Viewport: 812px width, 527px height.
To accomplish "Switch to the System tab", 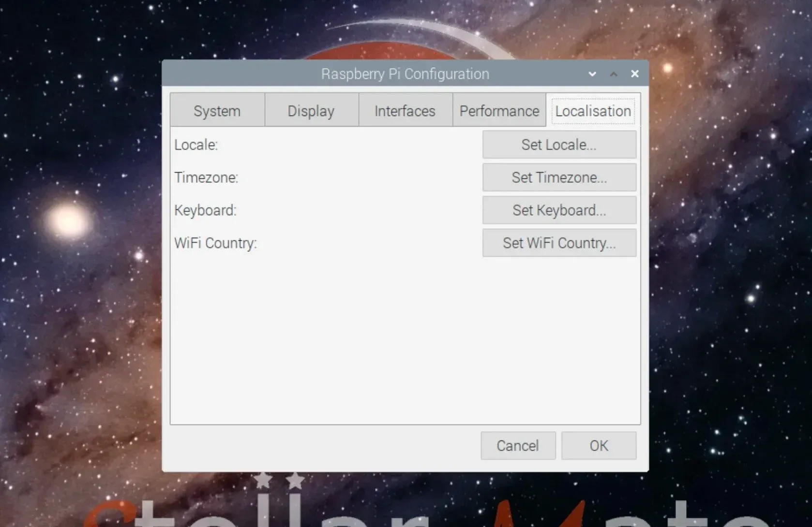I will [217, 110].
